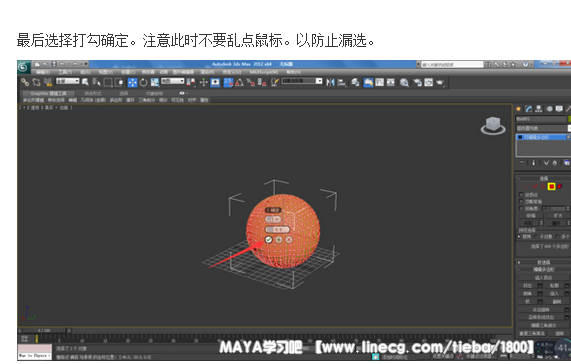Expand the Soft Selection rollout
571x364 pixels.
(x=543, y=262)
